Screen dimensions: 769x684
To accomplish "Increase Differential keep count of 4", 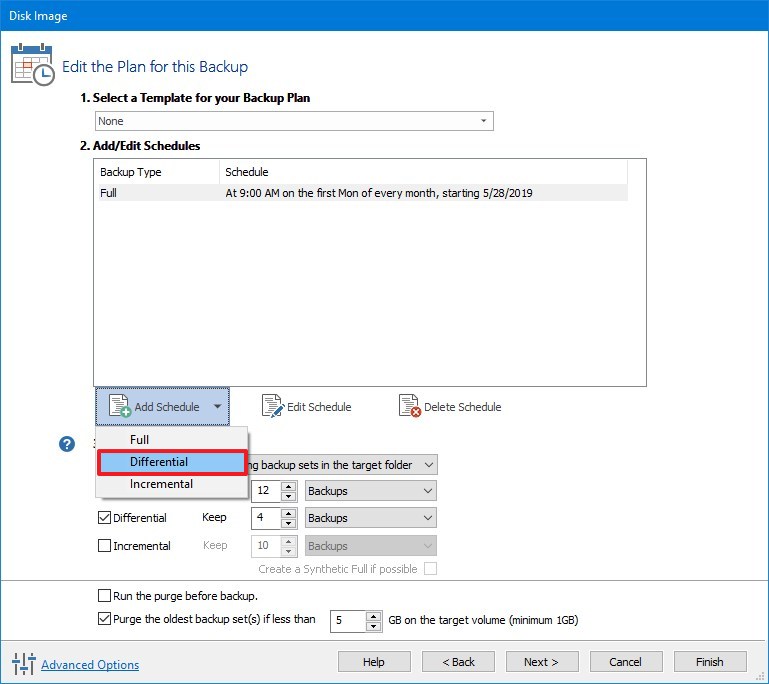I will tap(289, 513).
